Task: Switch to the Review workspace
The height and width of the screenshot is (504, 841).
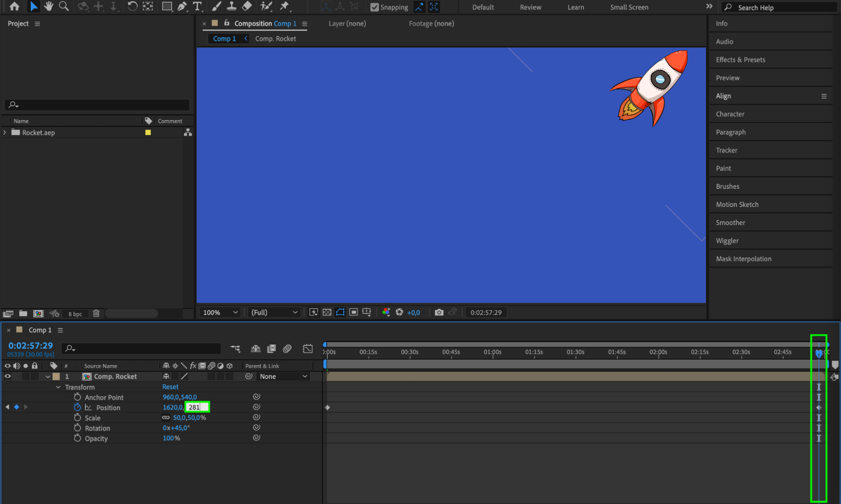Action: tap(530, 7)
